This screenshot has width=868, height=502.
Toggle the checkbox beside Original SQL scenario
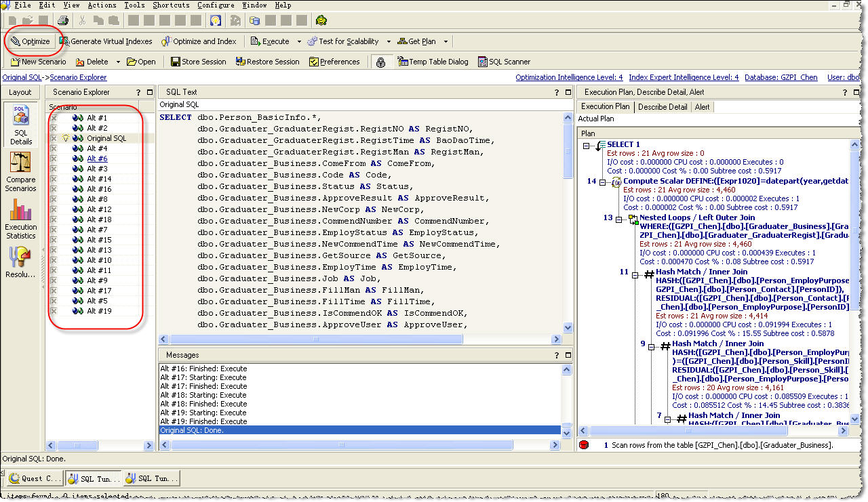tap(54, 138)
